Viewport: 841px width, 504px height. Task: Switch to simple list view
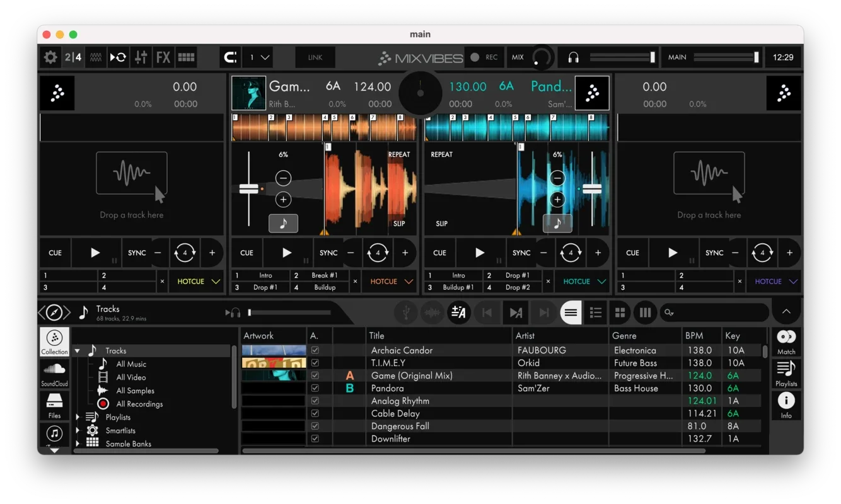point(571,312)
